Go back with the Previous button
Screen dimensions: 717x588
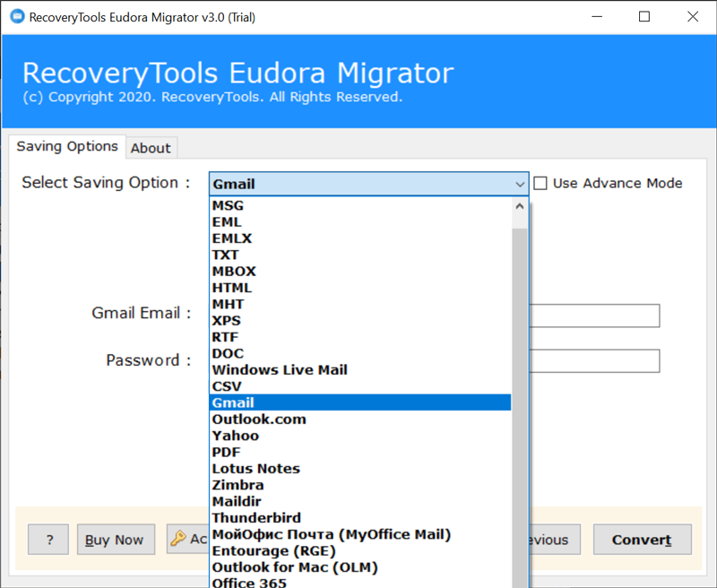click(x=555, y=540)
